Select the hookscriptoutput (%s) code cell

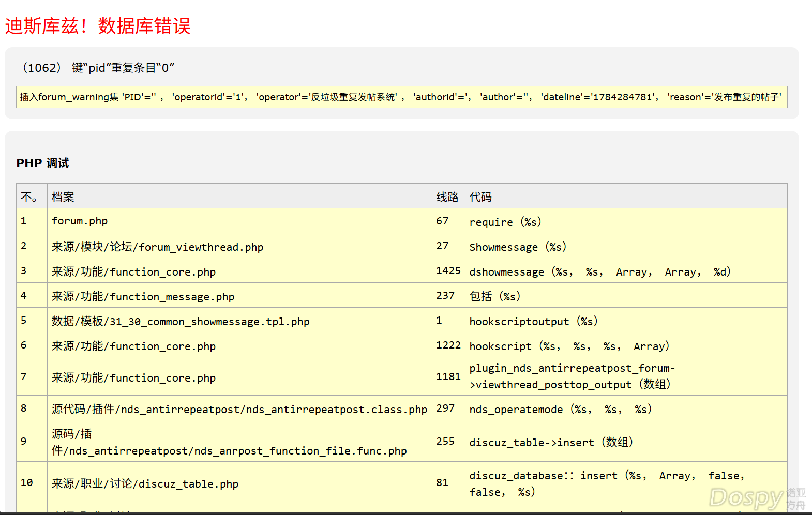(626, 320)
